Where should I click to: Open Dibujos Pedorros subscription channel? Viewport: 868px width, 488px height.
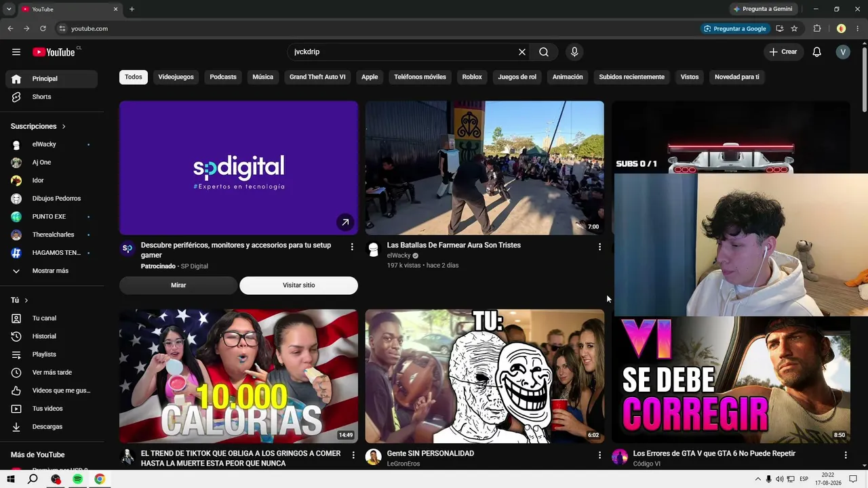pos(52,199)
